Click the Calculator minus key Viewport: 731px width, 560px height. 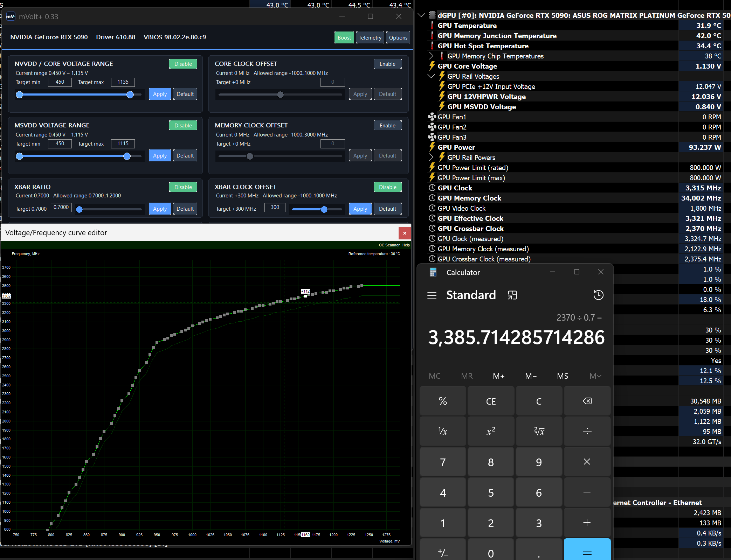click(587, 492)
